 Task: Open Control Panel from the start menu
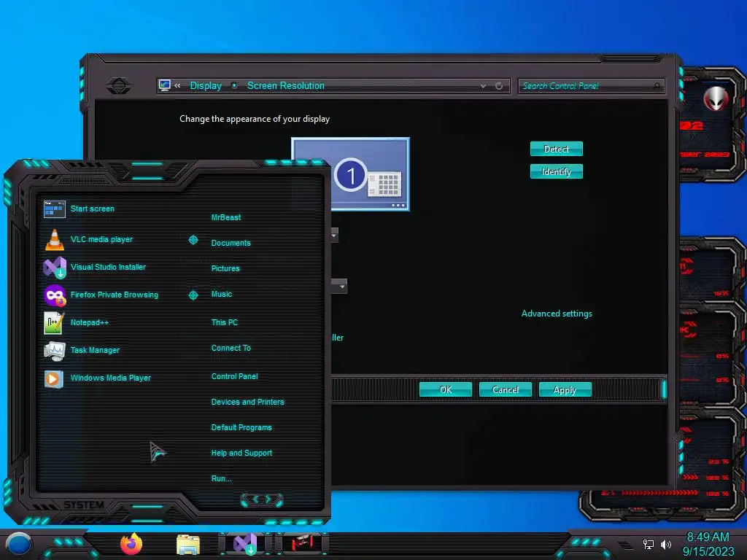pyautogui.click(x=234, y=376)
